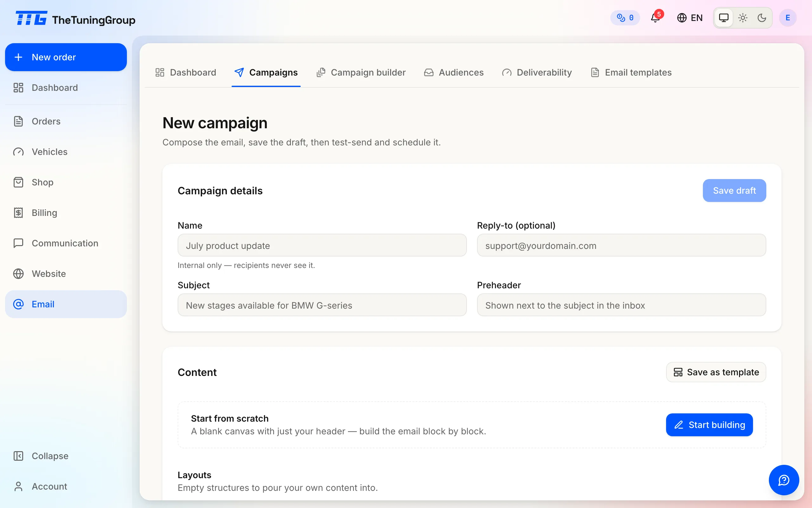Open the EN language selector
This screenshot has height=508, width=812.
click(690, 18)
